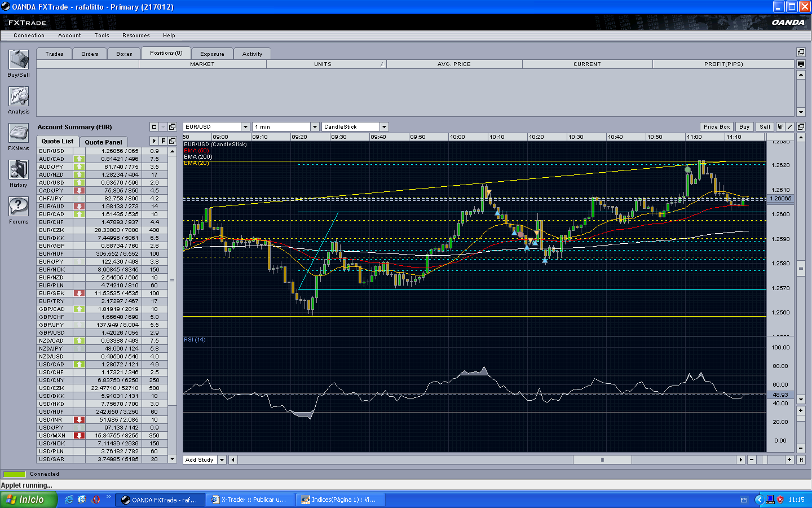
Task: Click the chart candle-style icon next to Sell
Action: coord(780,127)
